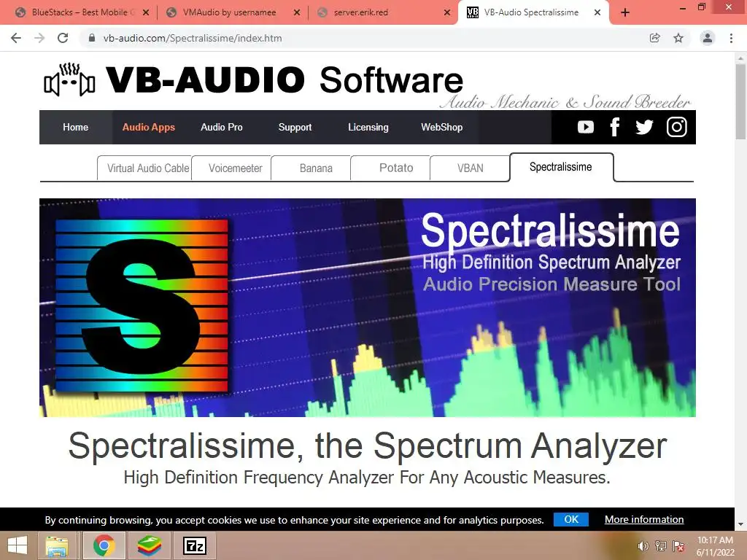Open VB-Audio Instagram icon

click(x=676, y=127)
